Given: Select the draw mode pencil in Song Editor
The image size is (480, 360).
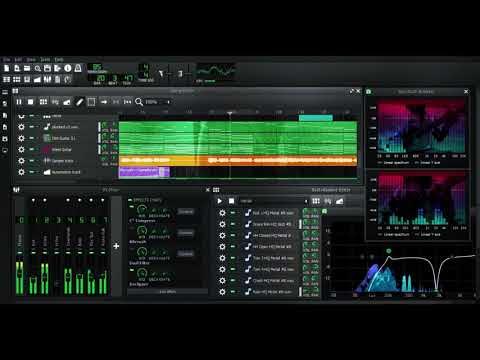Looking at the screenshot, I should click(79, 102).
